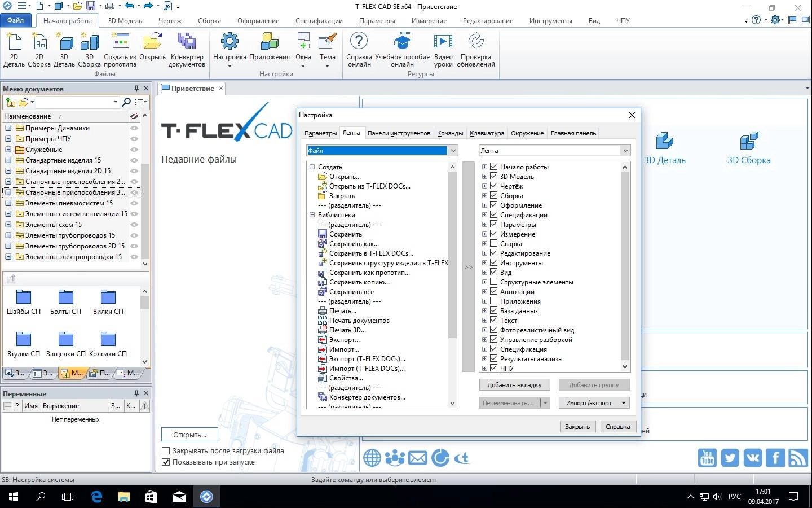The width and height of the screenshot is (812, 508).
Task: Switch to Клавиатура tab
Action: 487,133
